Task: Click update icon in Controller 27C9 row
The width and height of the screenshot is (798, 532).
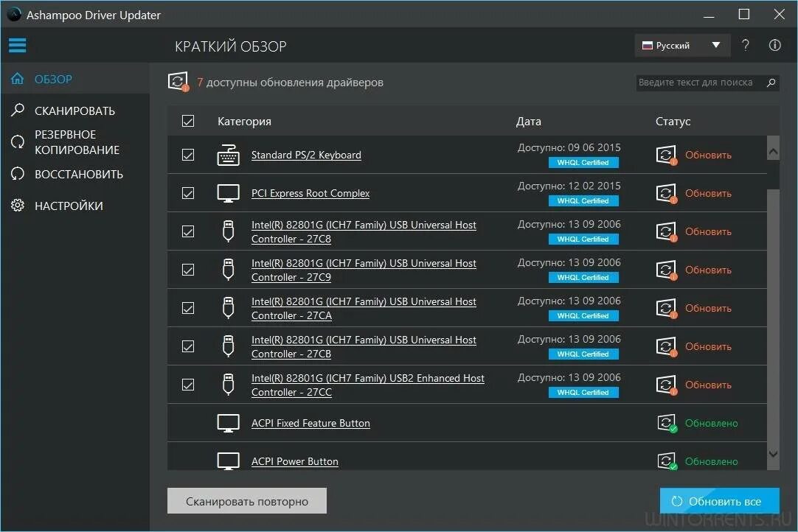Action: [x=666, y=270]
